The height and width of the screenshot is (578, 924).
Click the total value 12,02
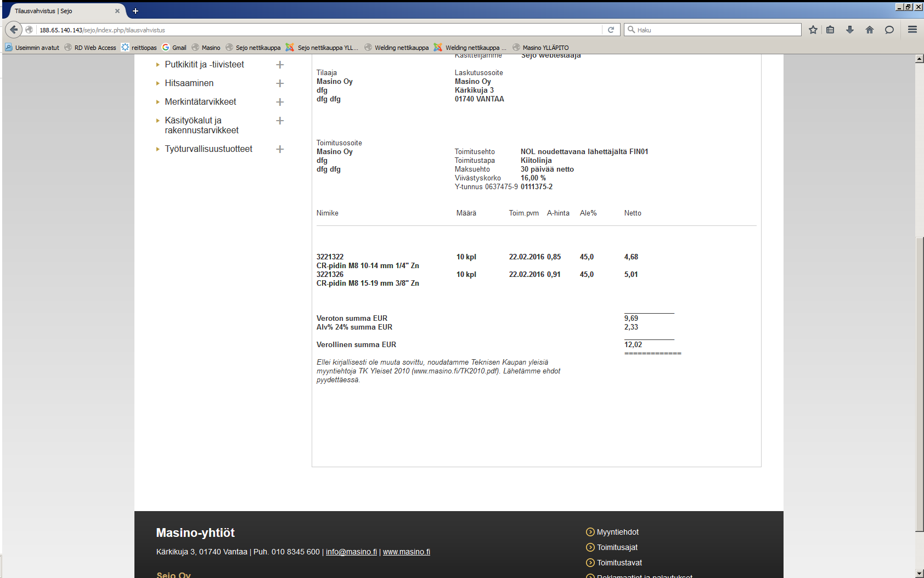point(633,344)
